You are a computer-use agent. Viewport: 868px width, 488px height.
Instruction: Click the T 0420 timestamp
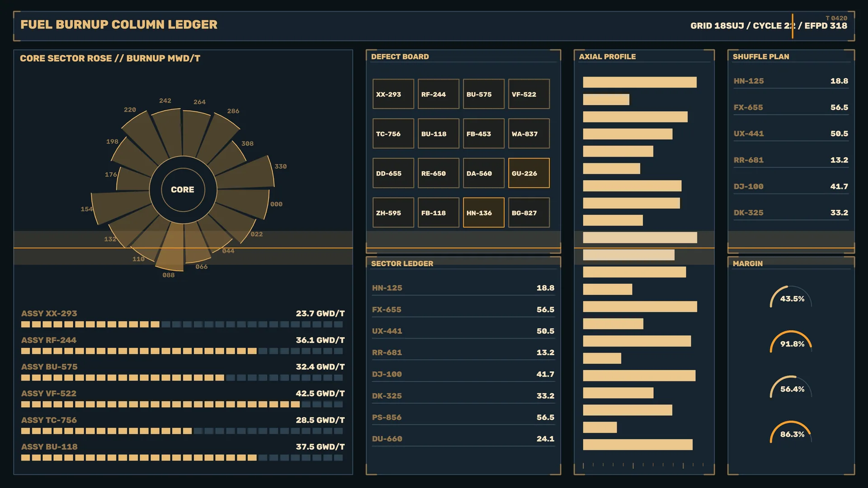coord(836,18)
